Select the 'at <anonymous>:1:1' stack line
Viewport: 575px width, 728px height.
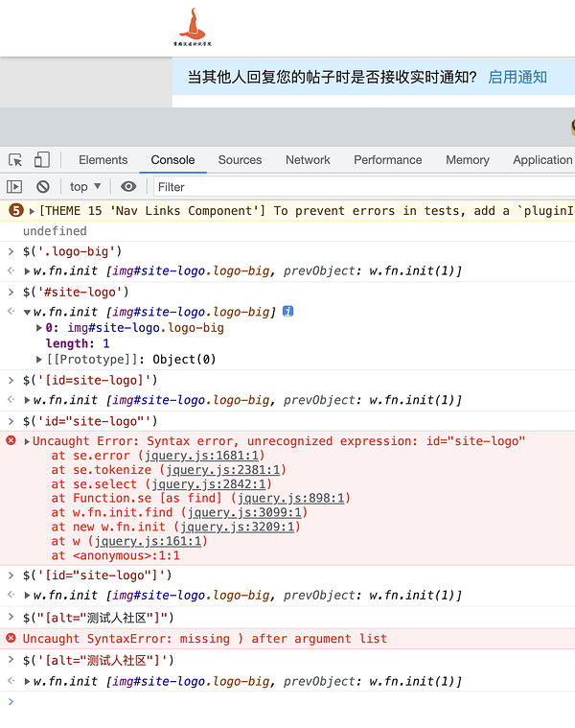coord(115,555)
